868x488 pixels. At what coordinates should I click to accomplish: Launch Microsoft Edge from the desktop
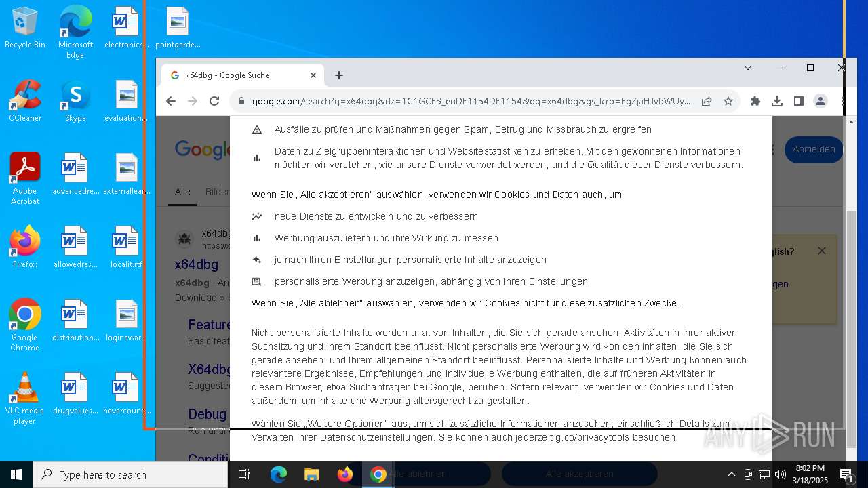pos(75,32)
